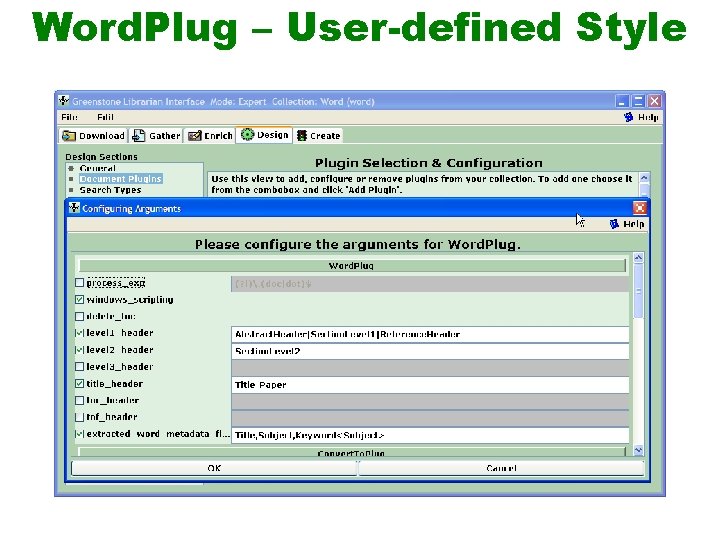Open the Download tab

tap(93, 136)
